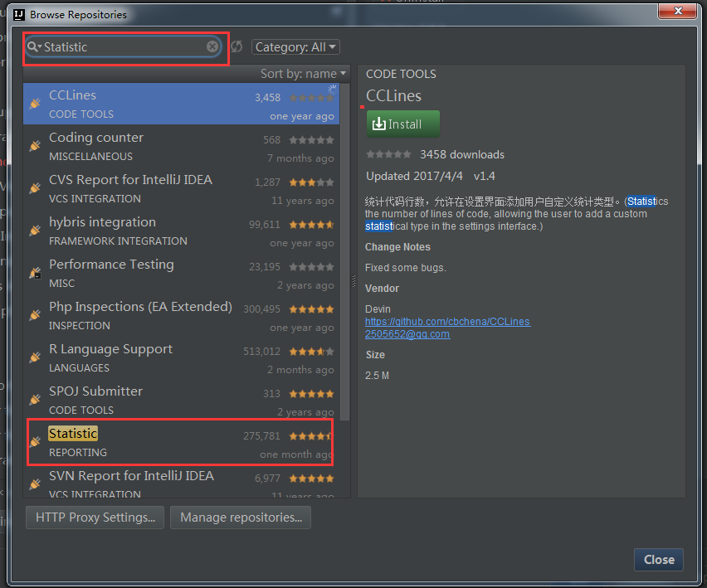Click the 'Change Notes' heading
Image resolution: width=707 pixels, height=588 pixels.
click(397, 247)
